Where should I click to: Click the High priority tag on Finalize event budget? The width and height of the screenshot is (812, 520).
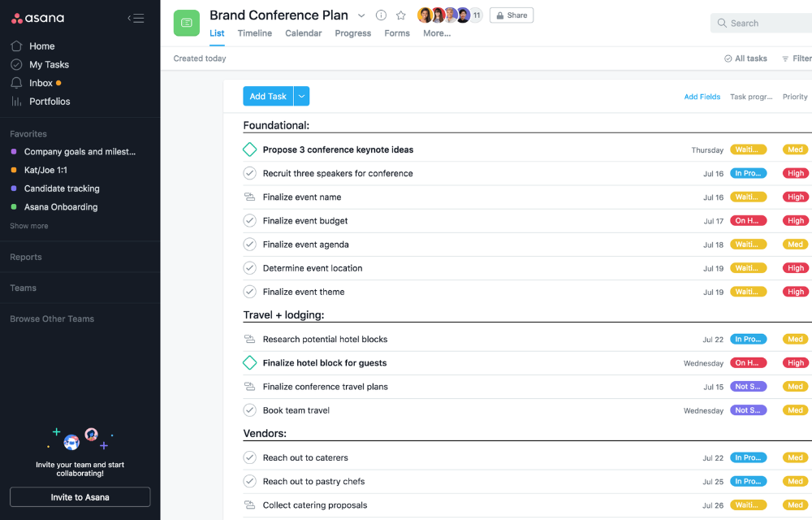click(x=795, y=221)
